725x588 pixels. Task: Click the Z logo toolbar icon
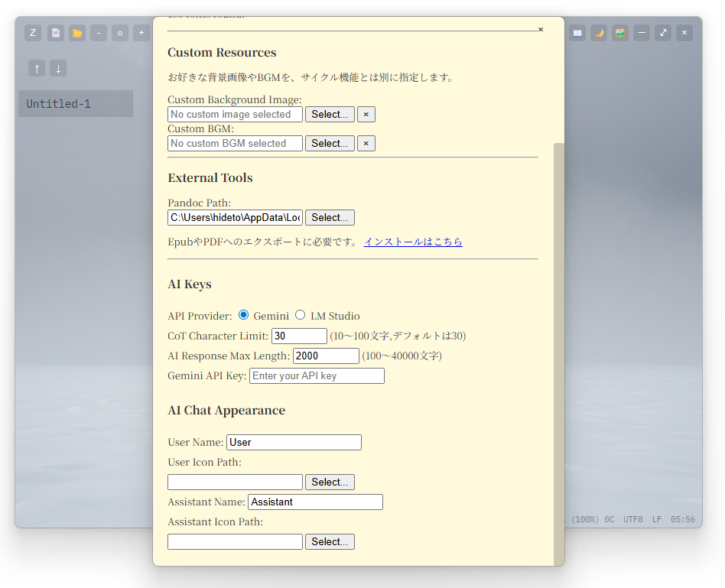tap(33, 33)
